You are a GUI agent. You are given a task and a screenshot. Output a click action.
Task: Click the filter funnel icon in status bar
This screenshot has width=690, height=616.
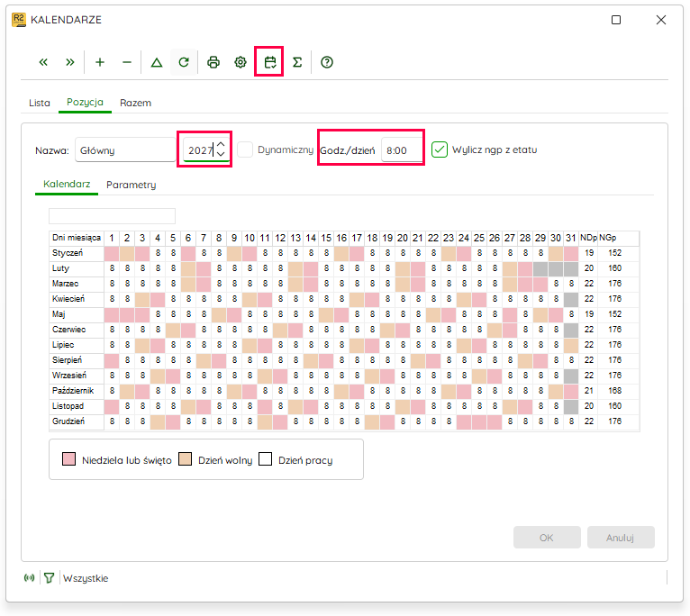pyautogui.click(x=50, y=577)
